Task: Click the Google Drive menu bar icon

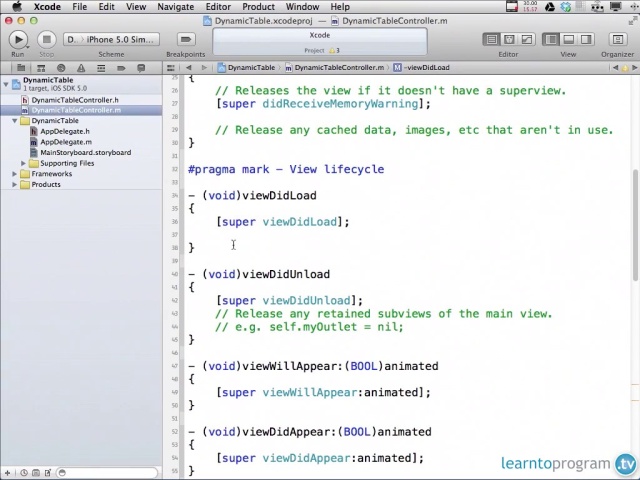Action: point(550,7)
